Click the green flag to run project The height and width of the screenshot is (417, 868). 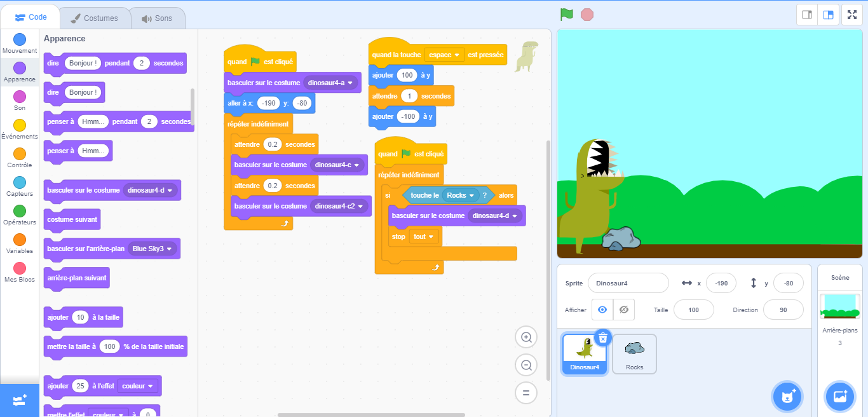[x=566, y=15]
